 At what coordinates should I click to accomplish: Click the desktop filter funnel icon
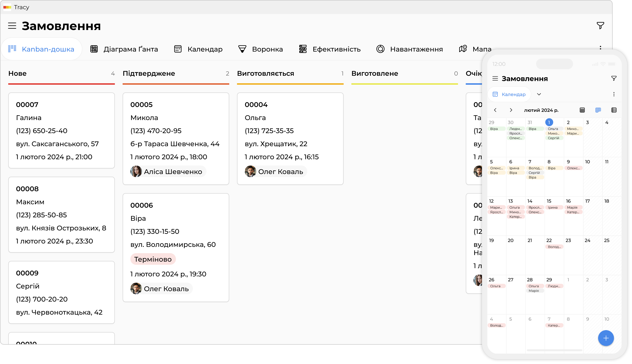600,25
